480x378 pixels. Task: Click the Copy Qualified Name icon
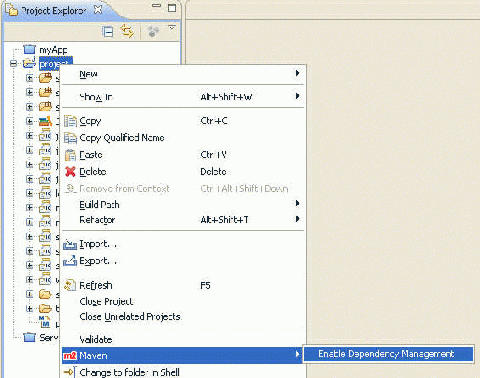point(70,138)
